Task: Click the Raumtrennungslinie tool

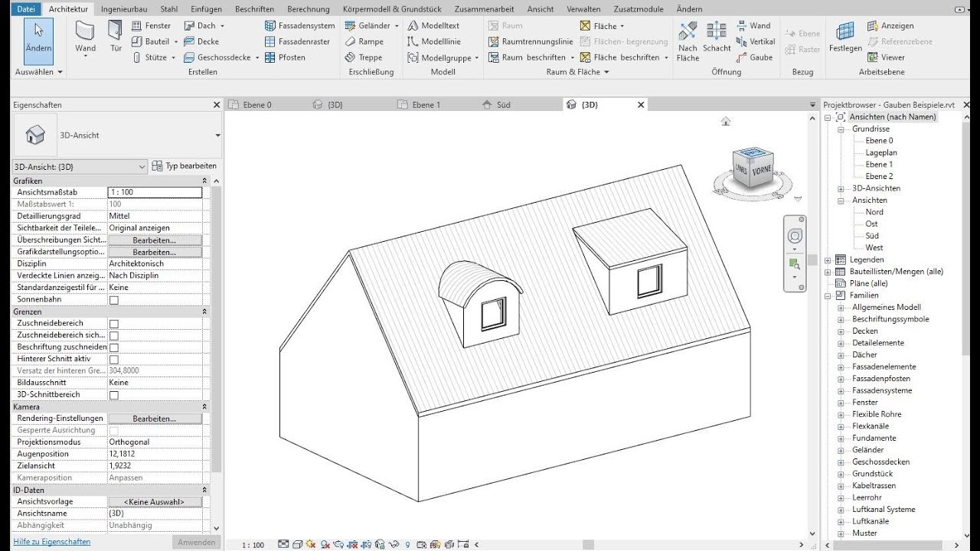Action: tap(530, 41)
